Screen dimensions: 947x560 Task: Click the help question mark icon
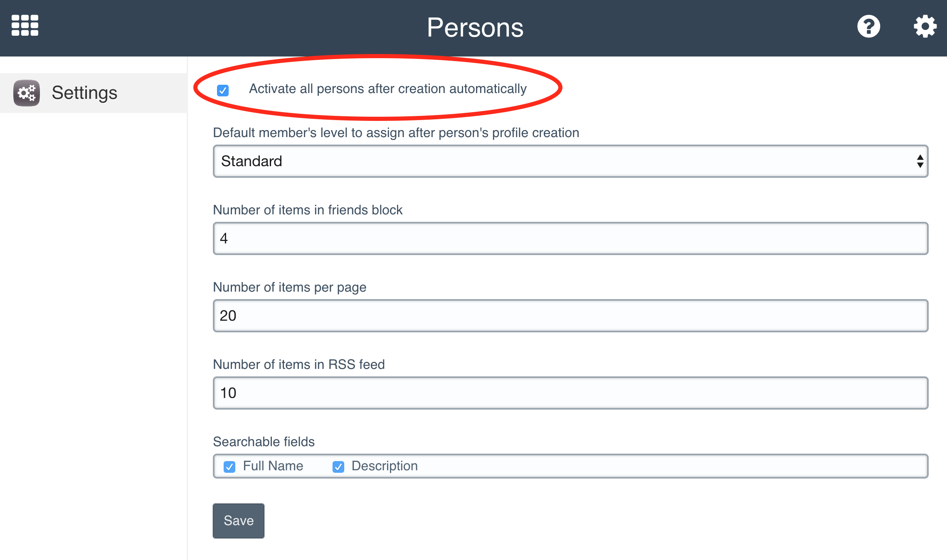(x=868, y=27)
